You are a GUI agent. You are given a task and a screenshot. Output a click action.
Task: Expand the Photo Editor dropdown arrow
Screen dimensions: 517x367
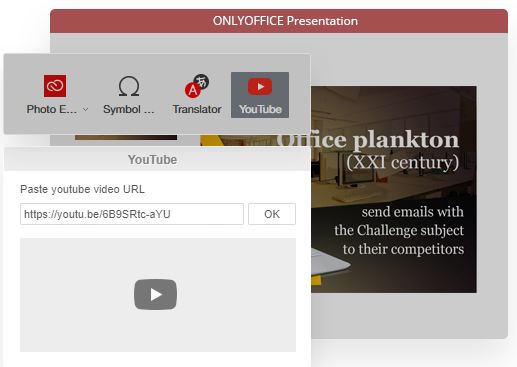[x=86, y=109]
